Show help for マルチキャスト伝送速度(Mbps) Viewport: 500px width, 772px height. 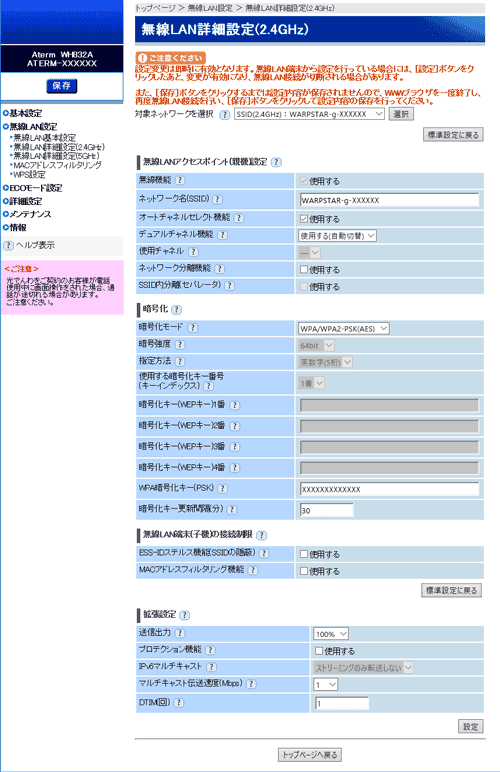tap(251, 684)
